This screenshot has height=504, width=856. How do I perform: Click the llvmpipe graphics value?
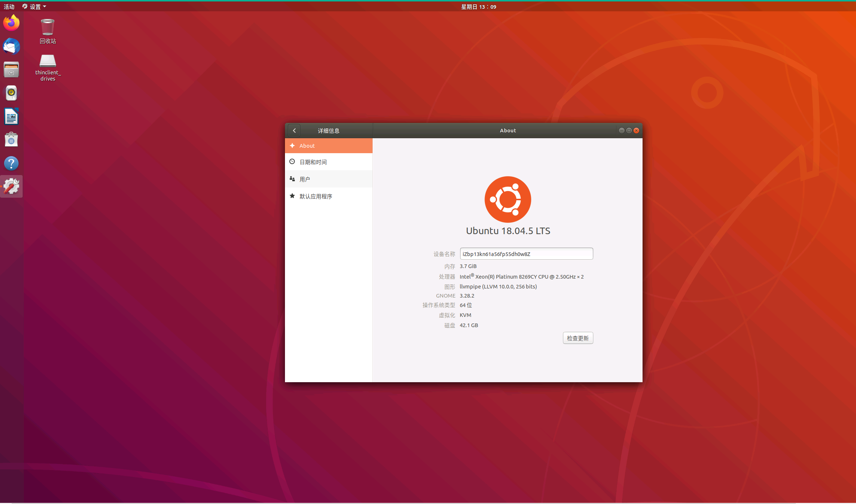click(x=498, y=287)
